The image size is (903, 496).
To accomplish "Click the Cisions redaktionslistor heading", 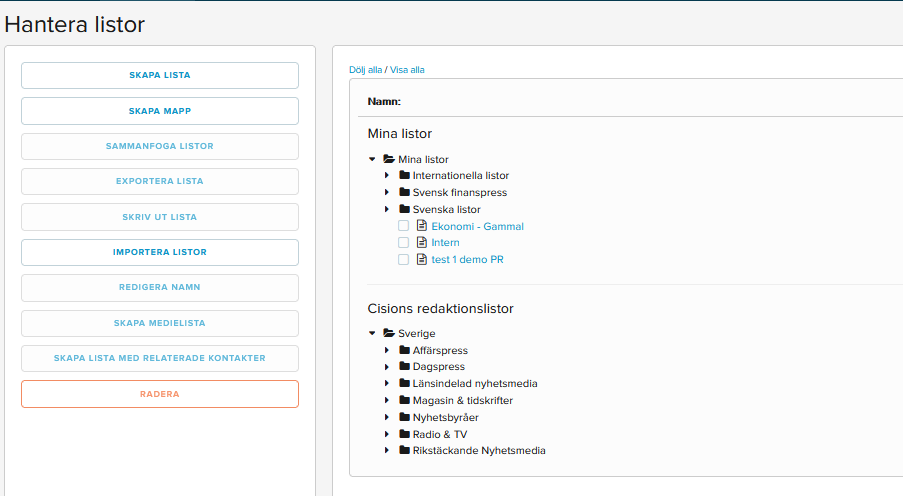I will 441,309.
